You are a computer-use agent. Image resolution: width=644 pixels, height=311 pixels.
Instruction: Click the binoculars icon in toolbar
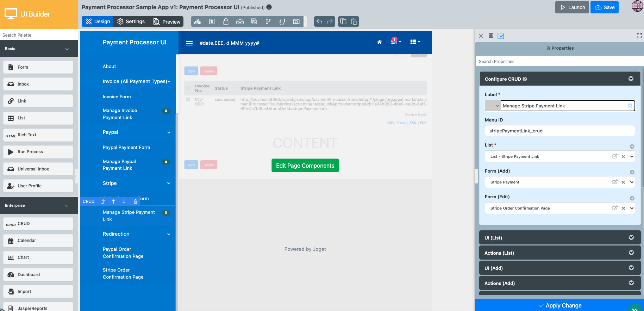pos(240,21)
